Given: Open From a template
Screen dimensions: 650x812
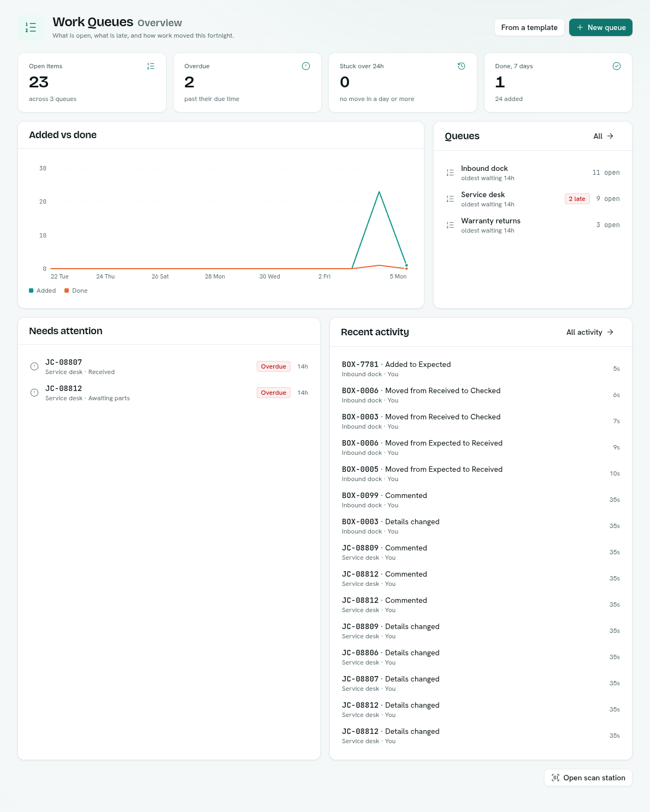Looking at the screenshot, I should coord(529,27).
